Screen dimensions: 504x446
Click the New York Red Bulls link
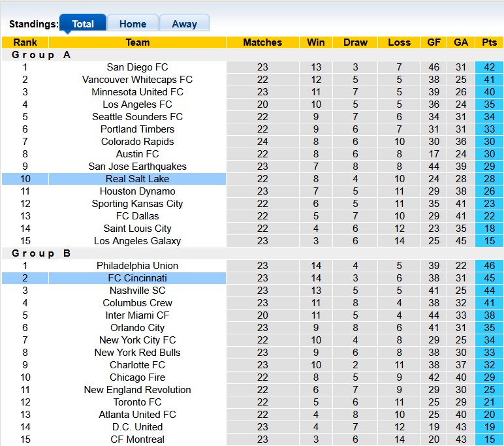137,353
